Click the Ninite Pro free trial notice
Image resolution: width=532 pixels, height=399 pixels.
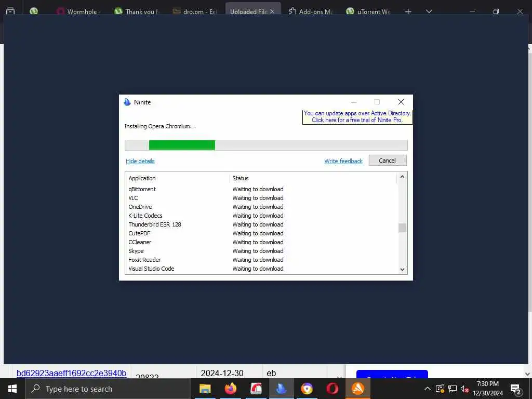coord(357,117)
